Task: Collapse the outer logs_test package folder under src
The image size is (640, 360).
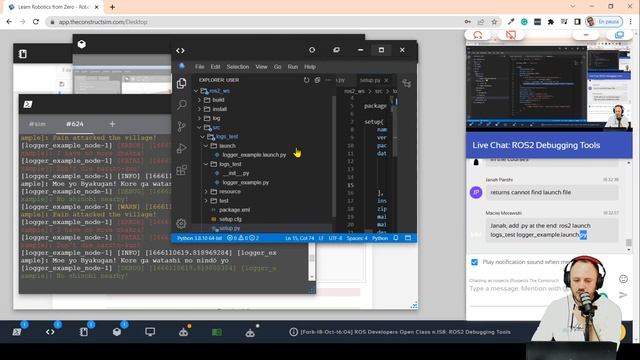Action: click(x=203, y=137)
